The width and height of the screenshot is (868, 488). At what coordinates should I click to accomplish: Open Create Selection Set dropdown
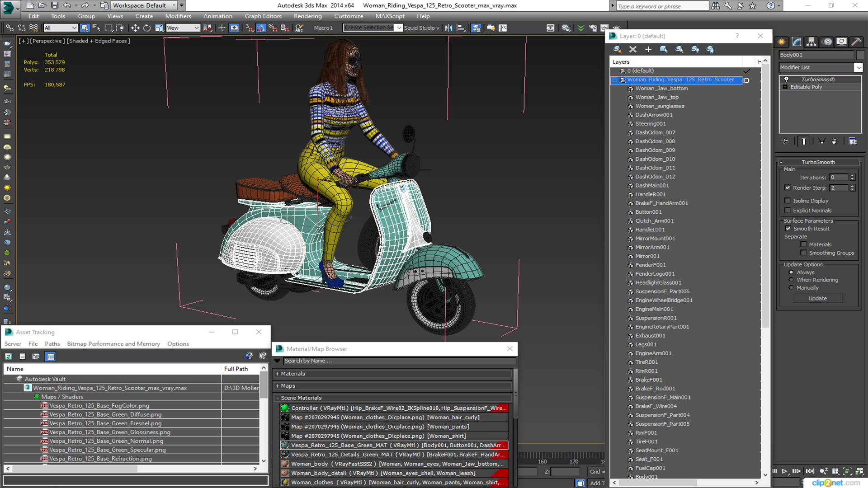coord(399,28)
